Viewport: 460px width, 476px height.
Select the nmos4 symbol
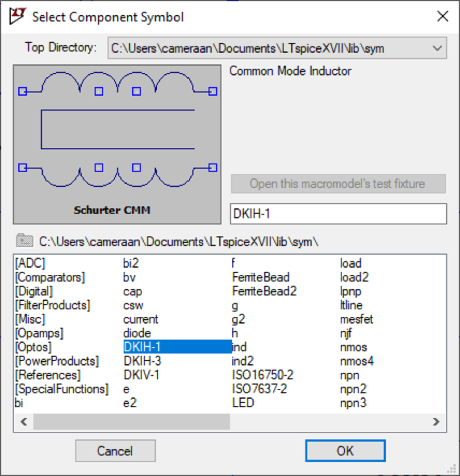357,361
